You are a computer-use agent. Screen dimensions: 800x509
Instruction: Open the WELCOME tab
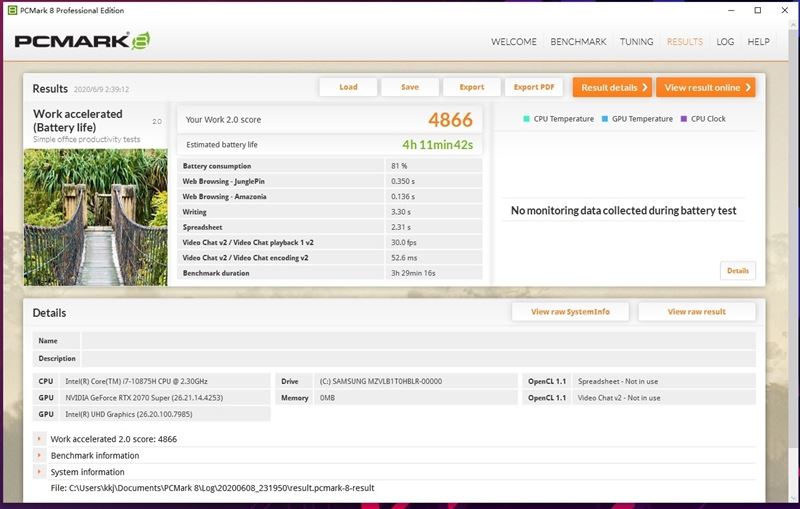click(514, 42)
